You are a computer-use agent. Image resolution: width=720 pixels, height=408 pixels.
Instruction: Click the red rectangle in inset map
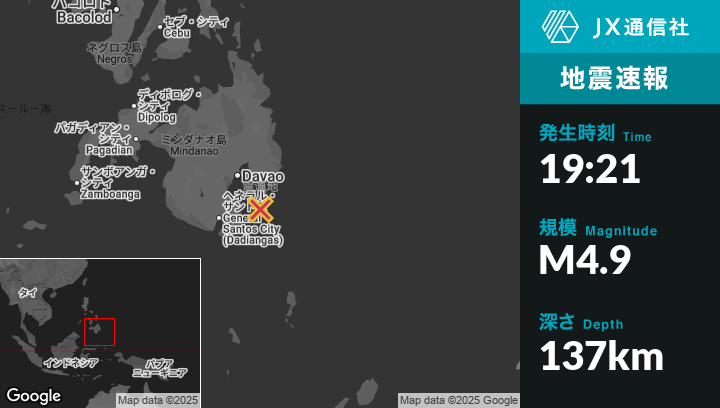99,332
